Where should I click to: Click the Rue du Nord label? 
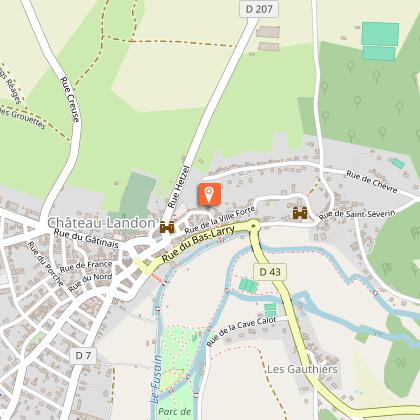pos(90,282)
